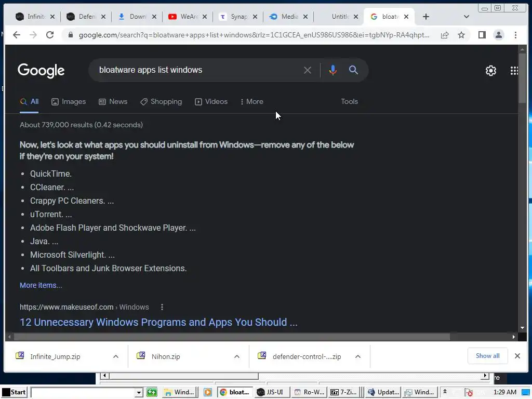The image size is (532, 399).
Task: Switch to the Ro-W taskbar window
Action: (x=309, y=392)
